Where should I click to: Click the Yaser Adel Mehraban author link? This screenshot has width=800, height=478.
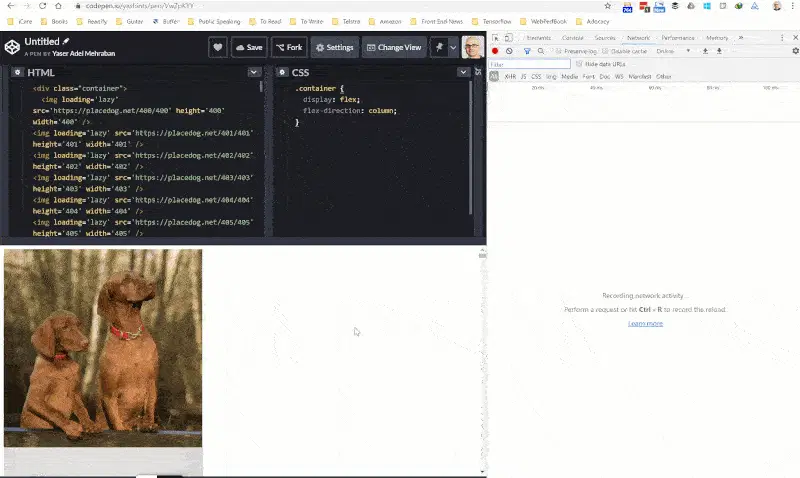[83, 54]
